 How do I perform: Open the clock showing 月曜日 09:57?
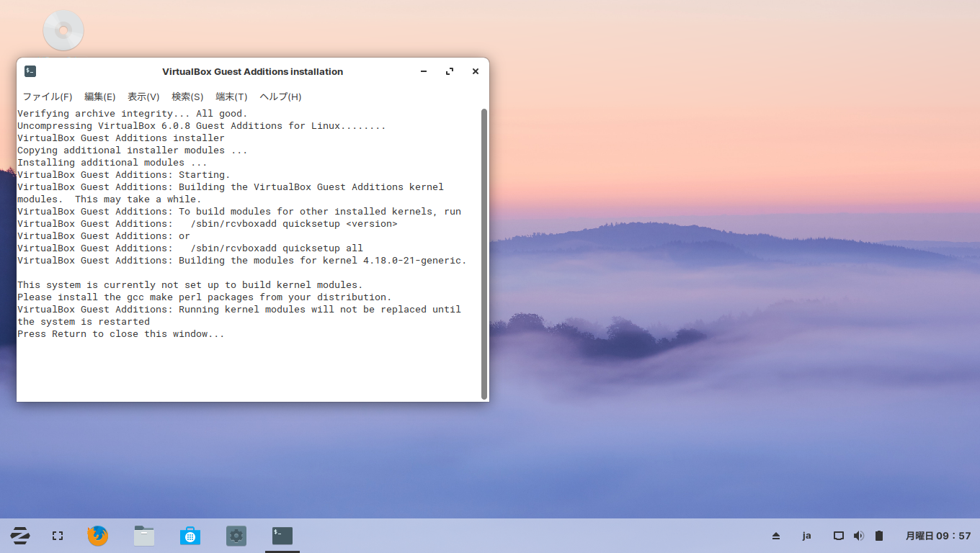tap(938, 536)
